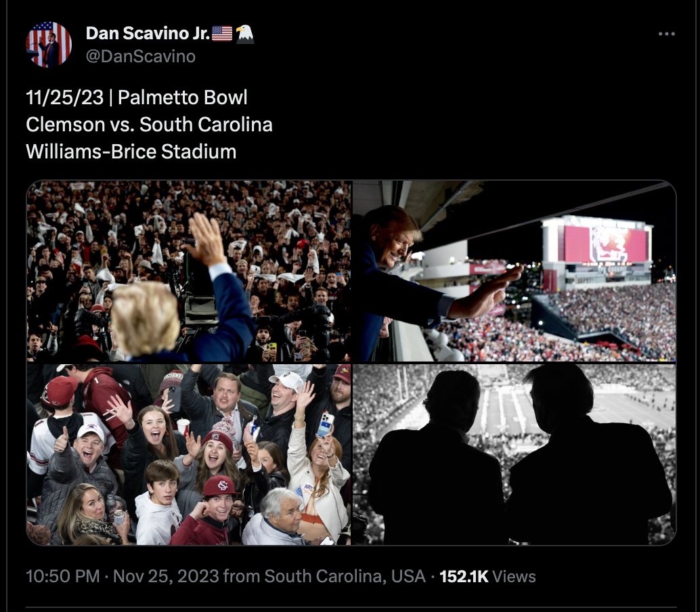Click the Clemson vs. South Carolina line

point(149,125)
